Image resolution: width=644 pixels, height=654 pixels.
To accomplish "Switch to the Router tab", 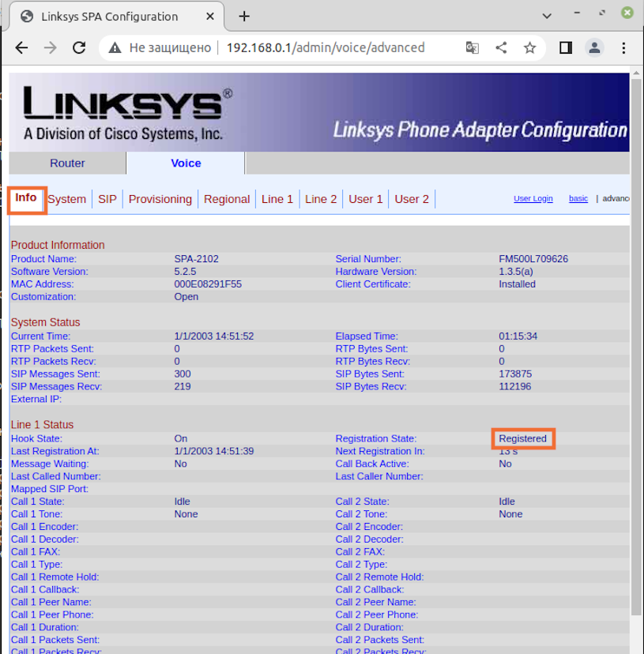I will (67, 163).
